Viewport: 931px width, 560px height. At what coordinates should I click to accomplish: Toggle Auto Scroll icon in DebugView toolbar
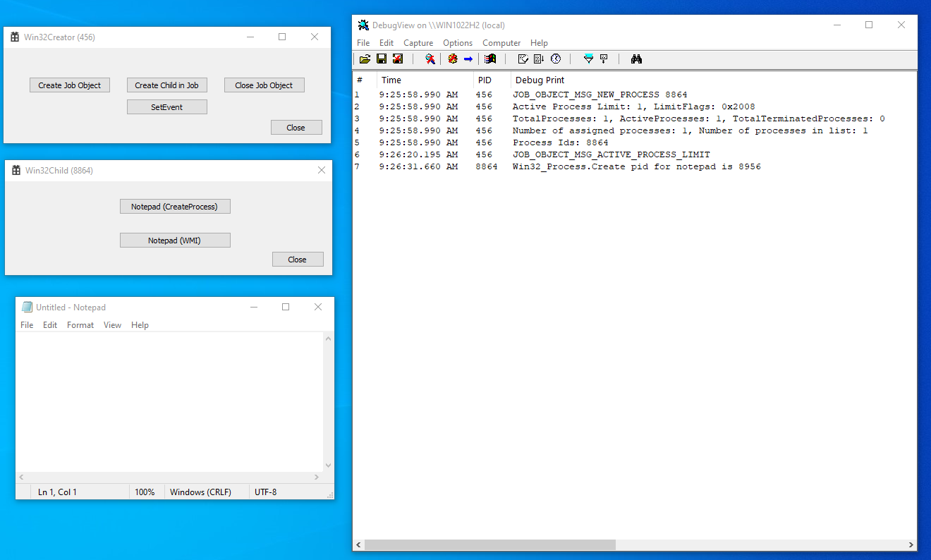coord(539,59)
